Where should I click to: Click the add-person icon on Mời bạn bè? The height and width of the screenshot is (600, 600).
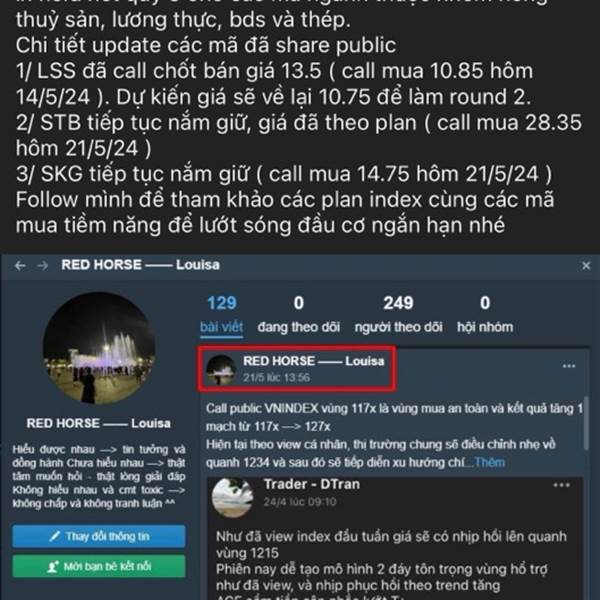[x=53, y=566]
